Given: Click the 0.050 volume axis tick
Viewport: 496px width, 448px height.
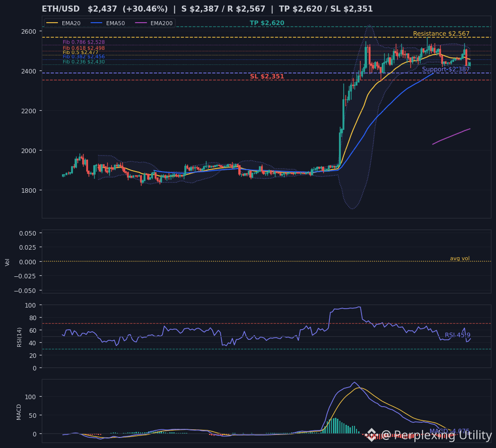Looking at the screenshot, I should pos(28,234).
